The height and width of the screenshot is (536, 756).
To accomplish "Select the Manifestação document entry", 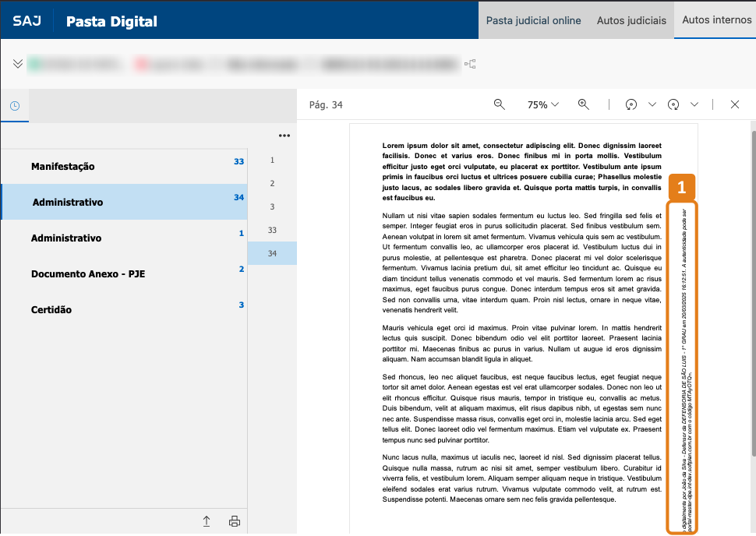I will pos(125,166).
